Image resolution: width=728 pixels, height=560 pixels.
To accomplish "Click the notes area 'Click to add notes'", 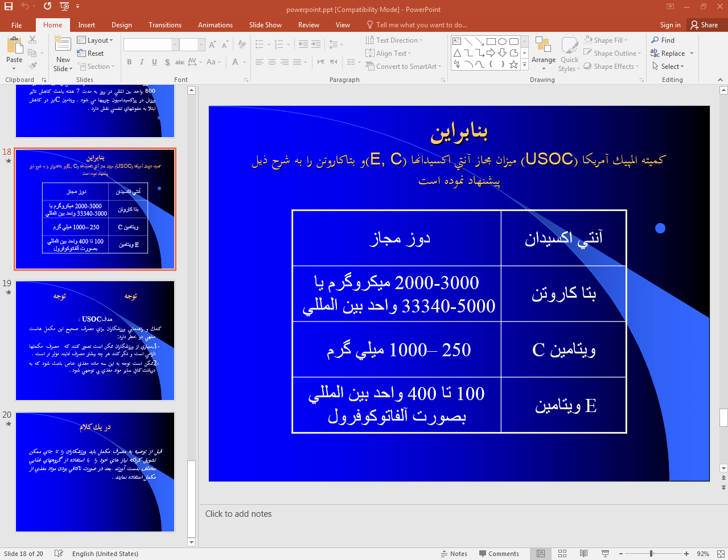I will pos(238,514).
